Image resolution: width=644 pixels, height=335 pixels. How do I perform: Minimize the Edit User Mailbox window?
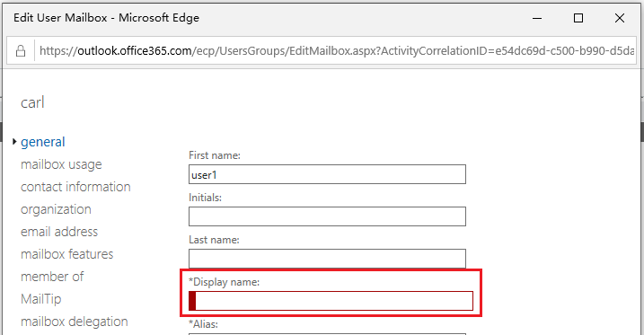537,18
